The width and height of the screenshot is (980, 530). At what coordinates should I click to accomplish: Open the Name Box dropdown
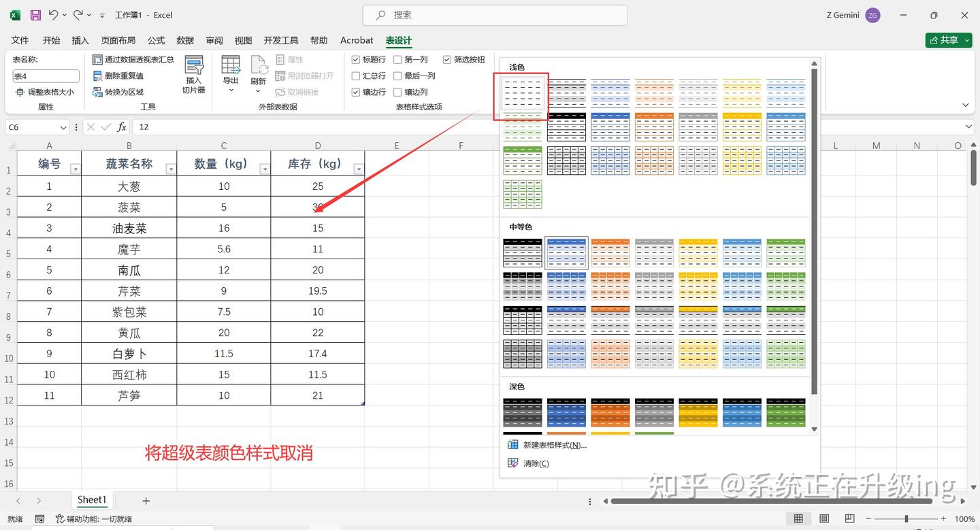[x=64, y=127]
